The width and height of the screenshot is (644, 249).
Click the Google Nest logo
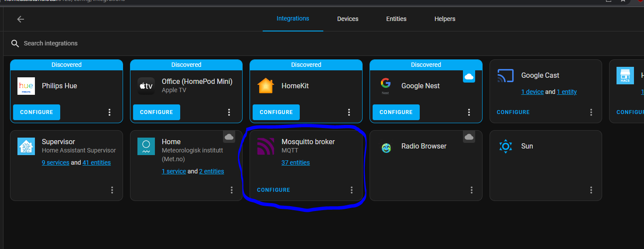click(385, 86)
